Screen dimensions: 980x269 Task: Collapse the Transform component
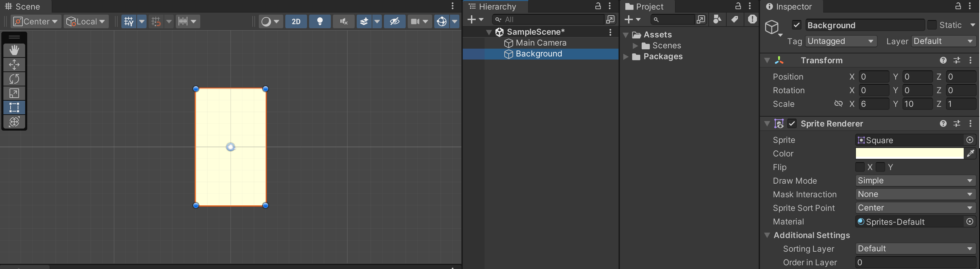[767, 61]
